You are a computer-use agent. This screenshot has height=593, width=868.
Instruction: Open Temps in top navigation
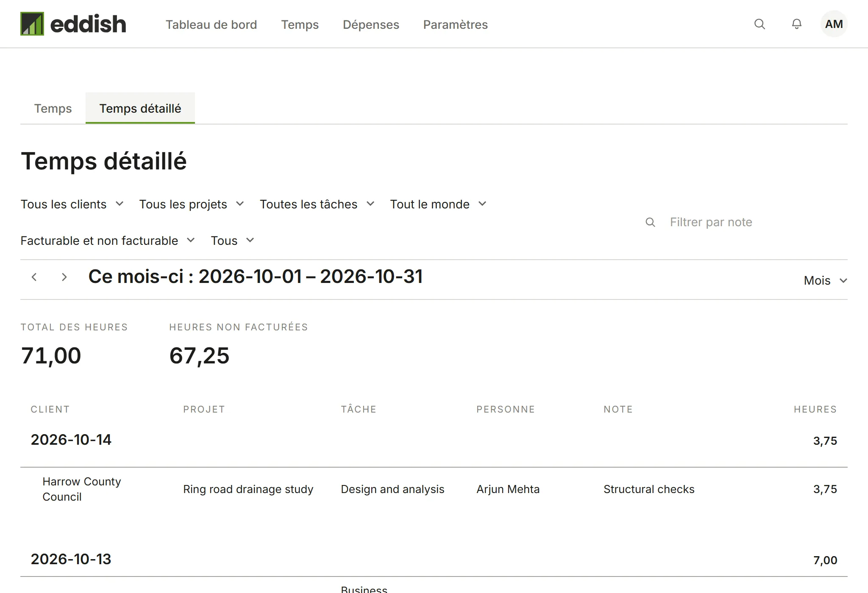click(x=300, y=25)
